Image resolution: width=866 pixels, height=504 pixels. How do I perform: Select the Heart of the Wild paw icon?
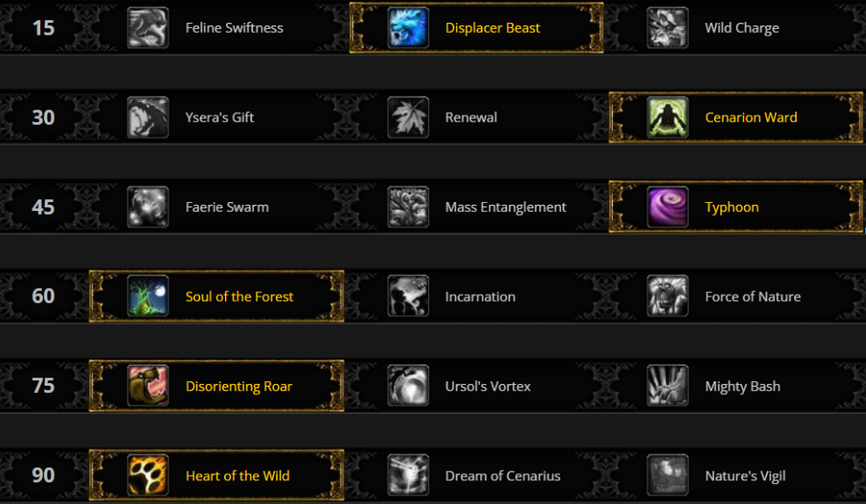[x=148, y=475]
